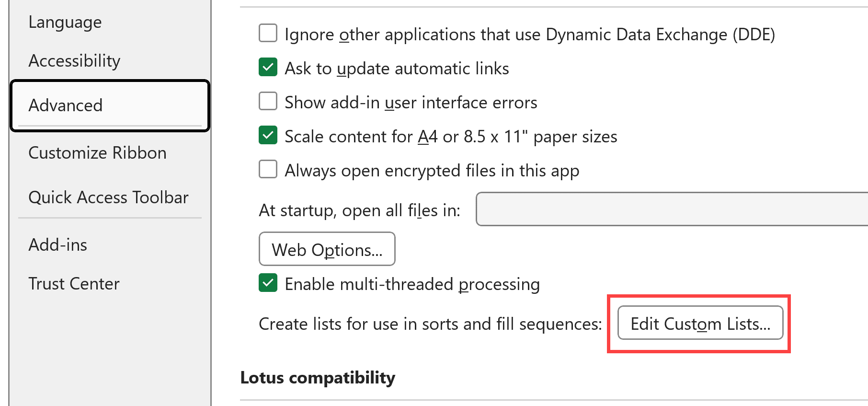This screenshot has height=406, width=868.
Task: Open the Trust Center category
Action: tap(74, 284)
